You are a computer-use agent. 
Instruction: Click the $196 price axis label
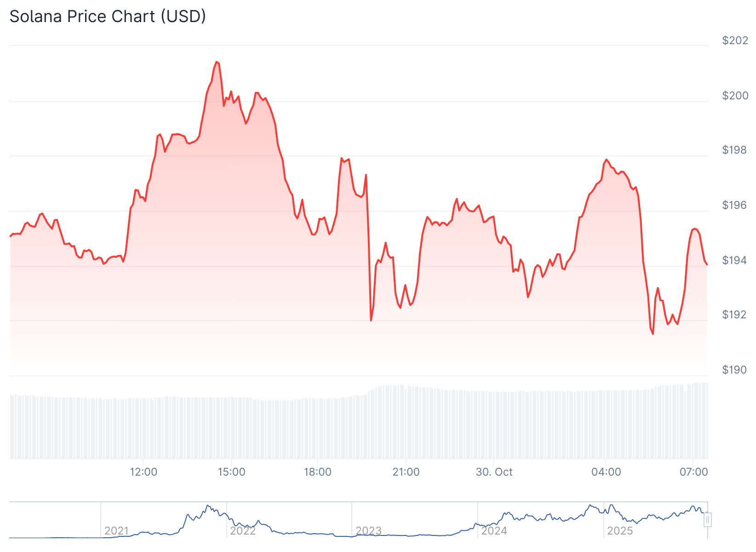click(x=735, y=205)
